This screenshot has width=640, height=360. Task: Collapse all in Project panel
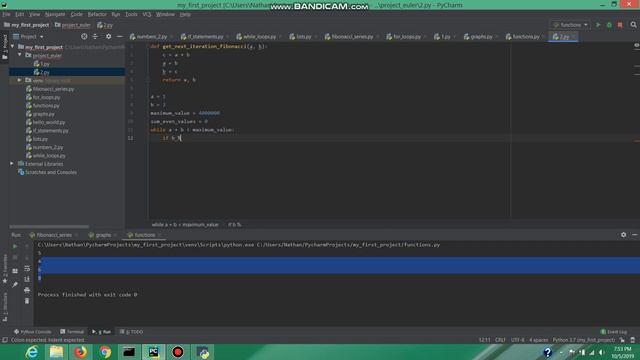[x=95, y=36]
